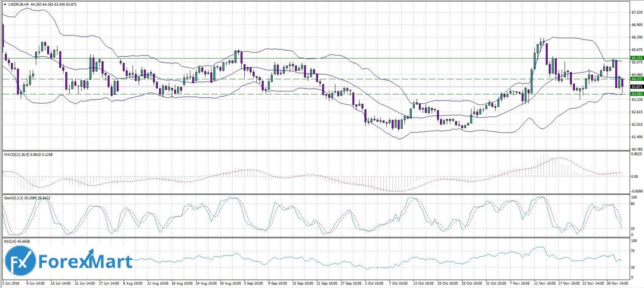Click the dropdown arrow beside USDRUB,H4
The width and height of the screenshot is (644, 288).
pos(4,4)
